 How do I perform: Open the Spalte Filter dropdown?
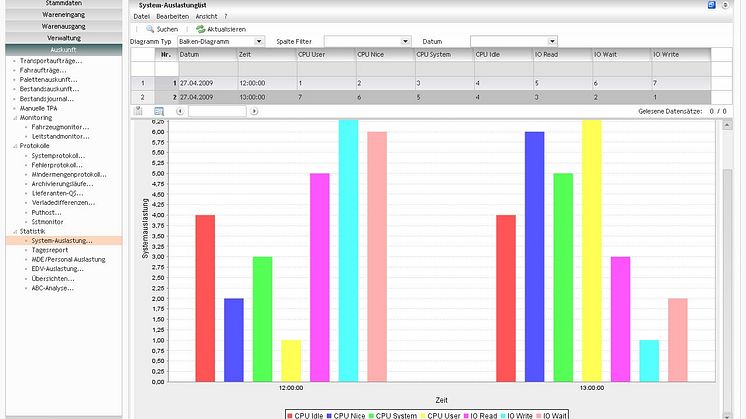click(405, 41)
